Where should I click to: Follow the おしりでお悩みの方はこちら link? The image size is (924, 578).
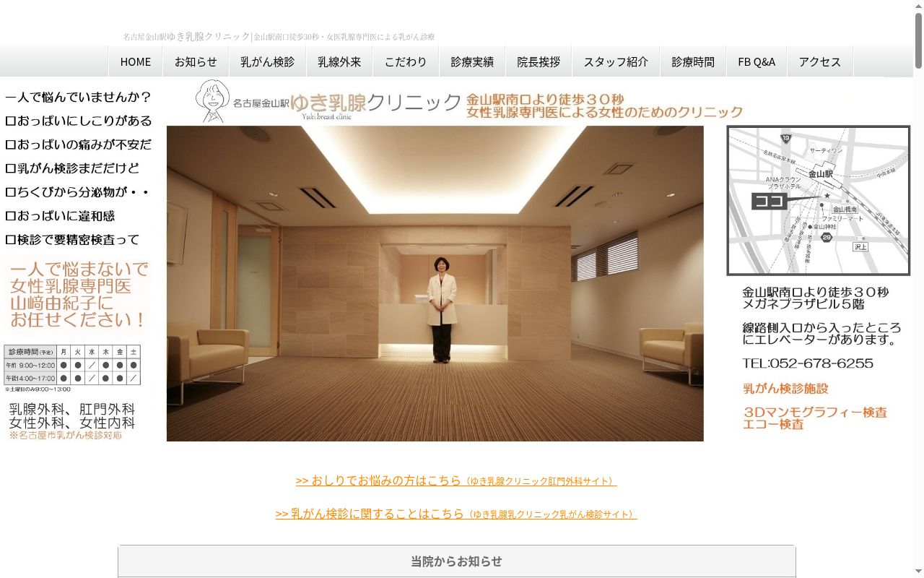pyautogui.click(x=456, y=480)
